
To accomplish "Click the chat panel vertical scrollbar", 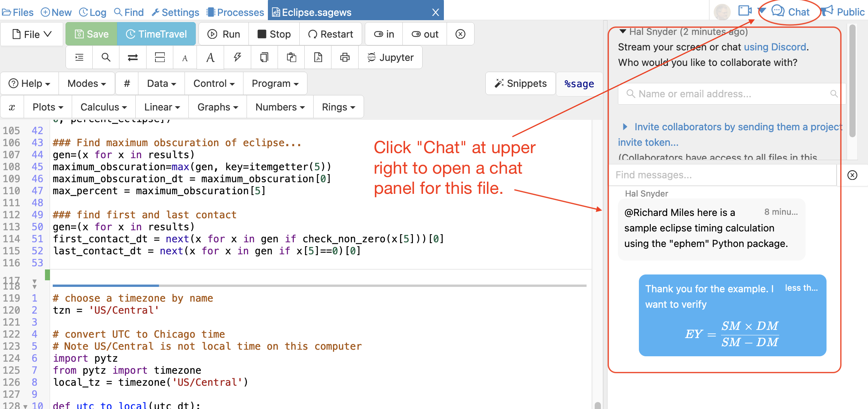I will point(852,81).
